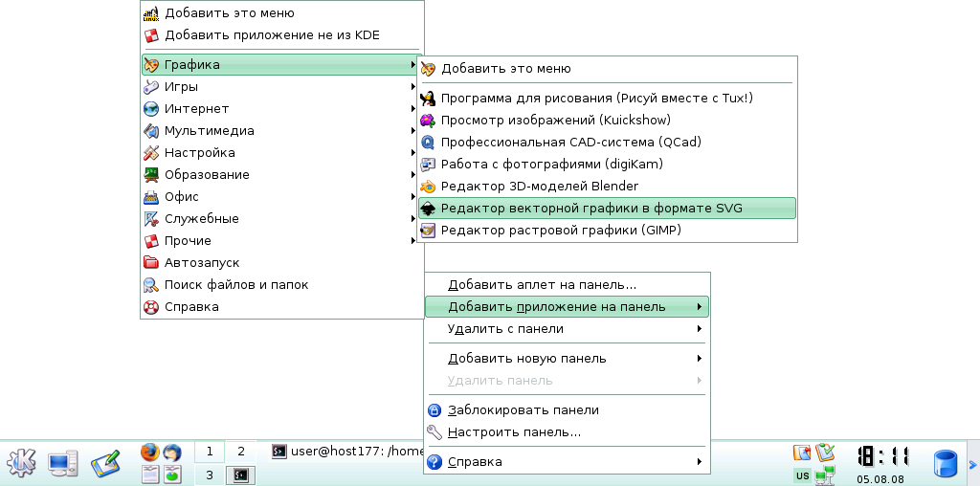Launch Kuickshow image viewer
The width and height of the screenshot is (980, 486).
pyautogui.click(x=555, y=120)
